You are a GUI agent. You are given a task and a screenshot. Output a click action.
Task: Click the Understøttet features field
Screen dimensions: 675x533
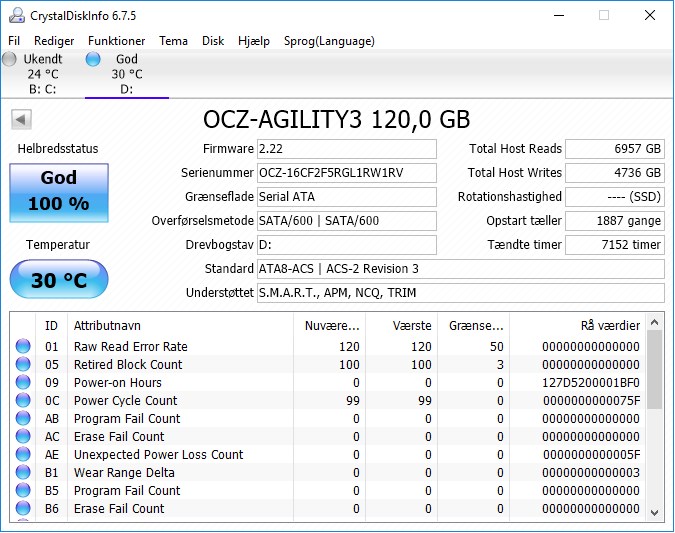[x=461, y=293]
